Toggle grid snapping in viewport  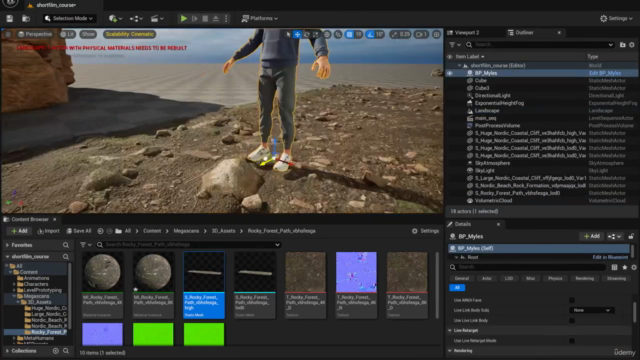(349, 35)
